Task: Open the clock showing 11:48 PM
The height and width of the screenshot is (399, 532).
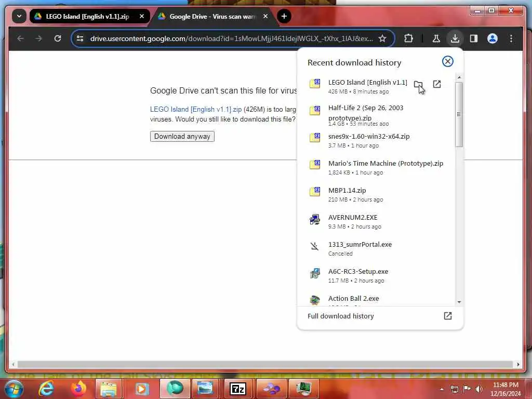Action: click(506, 389)
